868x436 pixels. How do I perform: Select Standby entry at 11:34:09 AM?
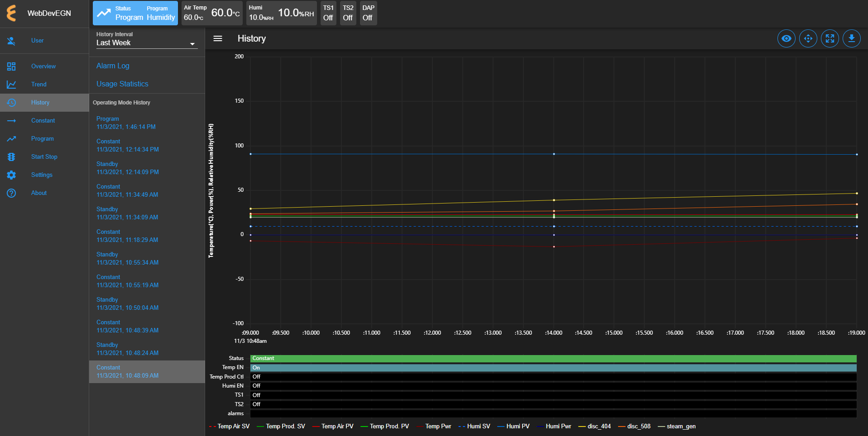pyautogui.click(x=147, y=213)
